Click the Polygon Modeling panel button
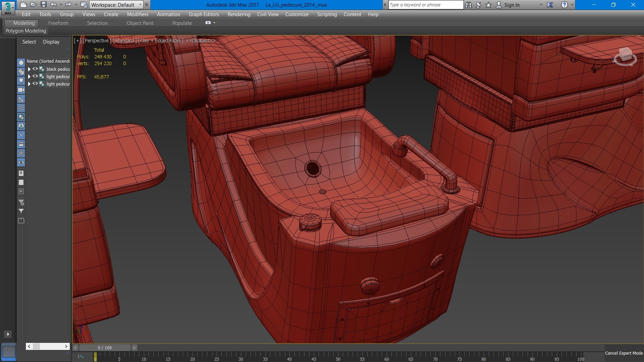 [26, 31]
